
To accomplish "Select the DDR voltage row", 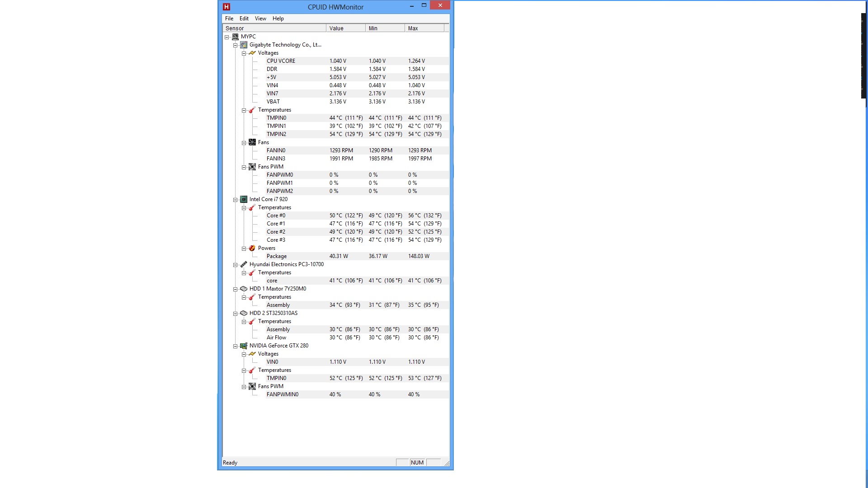I will [336, 69].
